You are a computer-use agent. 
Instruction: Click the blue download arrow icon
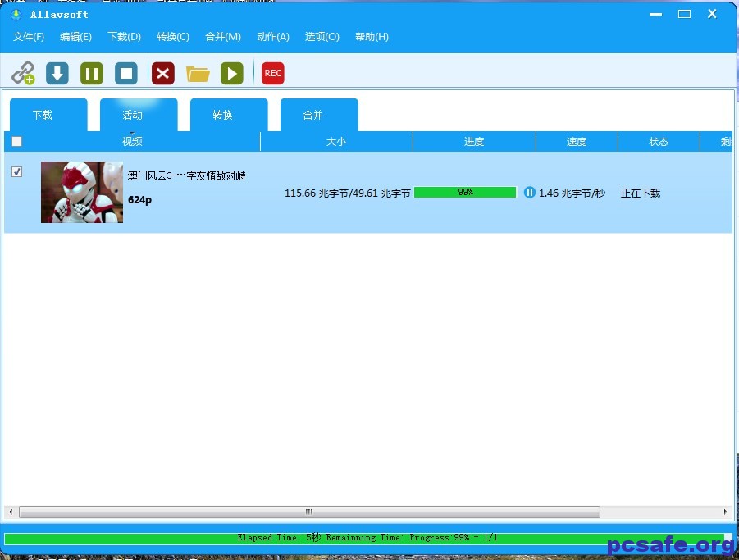pos(57,73)
